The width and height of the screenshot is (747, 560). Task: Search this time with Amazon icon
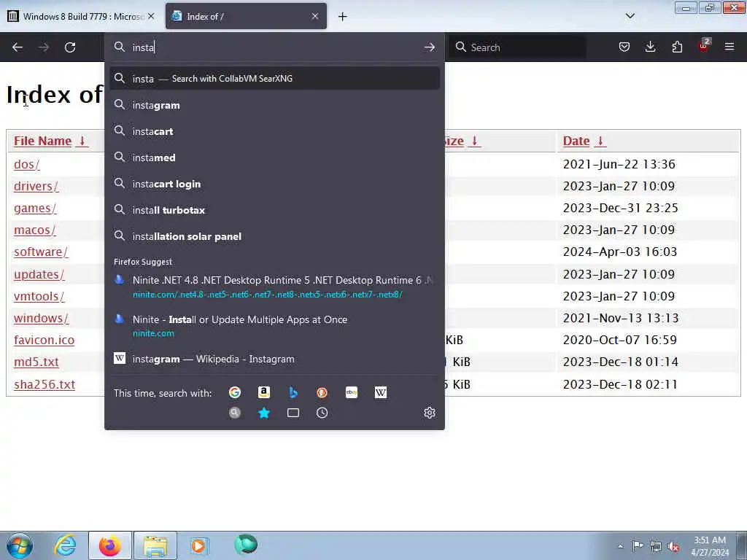[264, 392]
